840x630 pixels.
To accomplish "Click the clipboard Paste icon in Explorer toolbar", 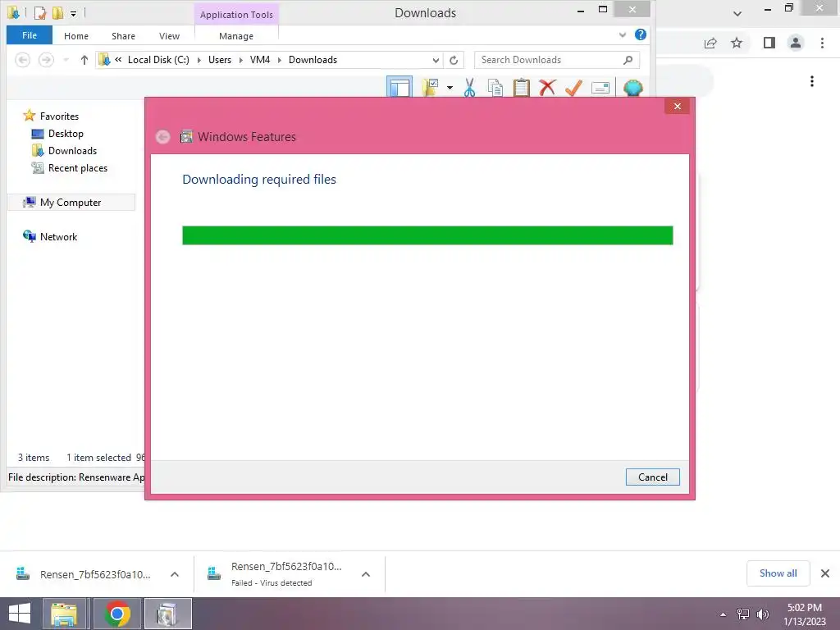I will pyautogui.click(x=521, y=88).
